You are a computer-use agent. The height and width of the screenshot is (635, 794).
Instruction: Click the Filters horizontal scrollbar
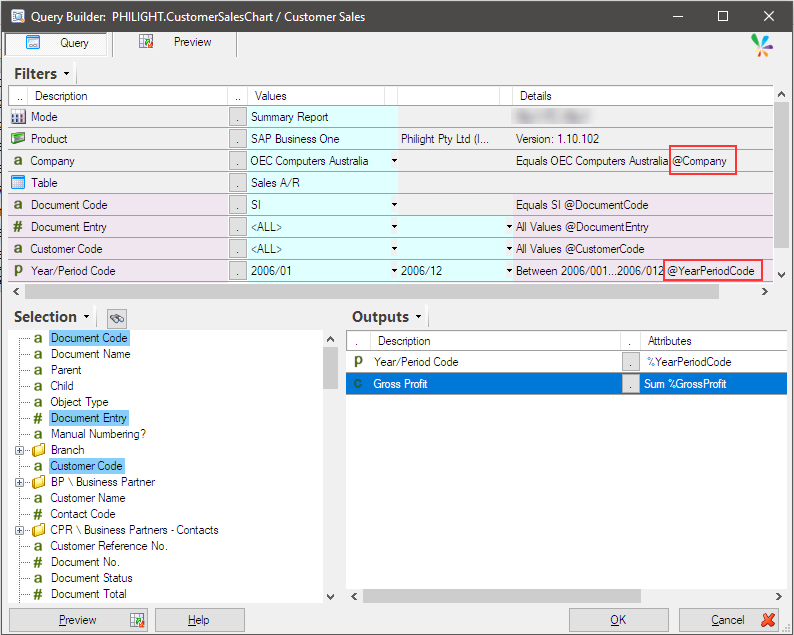[372, 292]
